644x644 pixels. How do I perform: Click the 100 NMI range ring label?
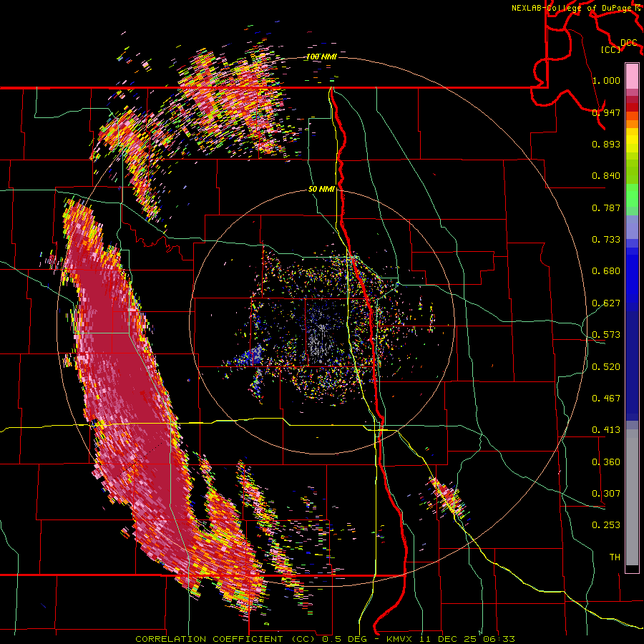(321, 57)
